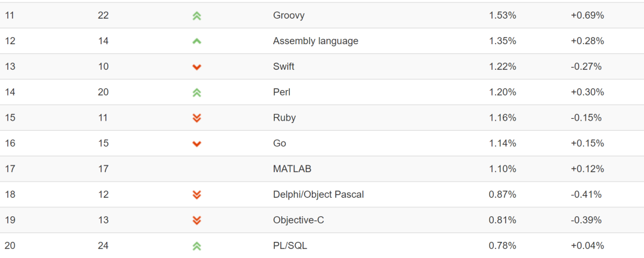Viewport: 644px width, 258px height.
Task: Click the red down-arrow beside Swift
Action: pyautogui.click(x=197, y=67)
